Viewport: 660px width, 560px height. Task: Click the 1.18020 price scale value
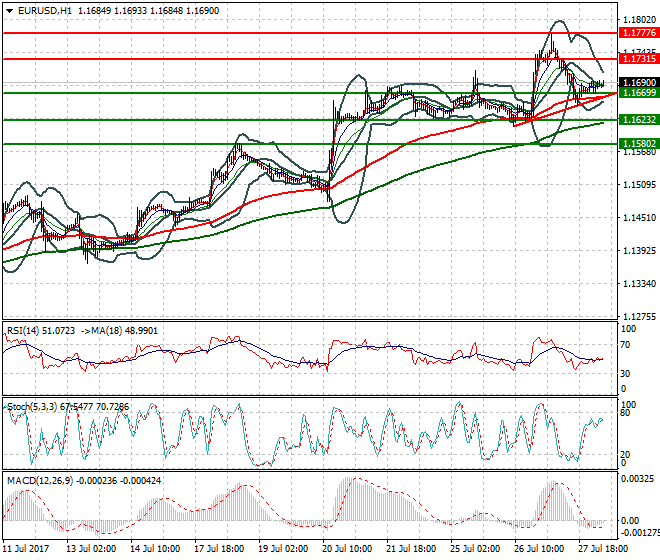pos(639,20)
